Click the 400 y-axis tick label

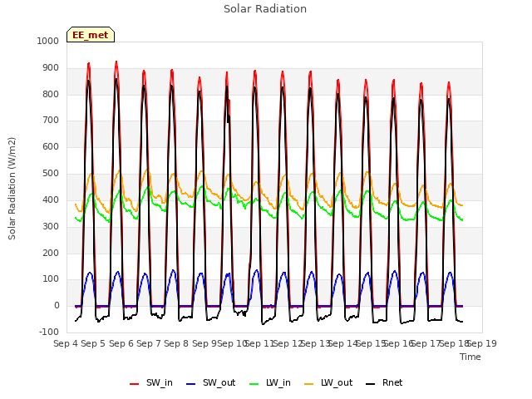[x=51, y=199]
